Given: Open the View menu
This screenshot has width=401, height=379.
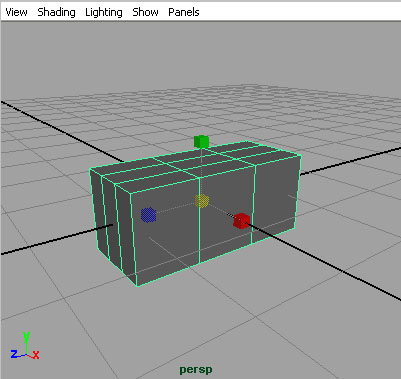Looking at the screenshot, I should click(x=16, y=12).
